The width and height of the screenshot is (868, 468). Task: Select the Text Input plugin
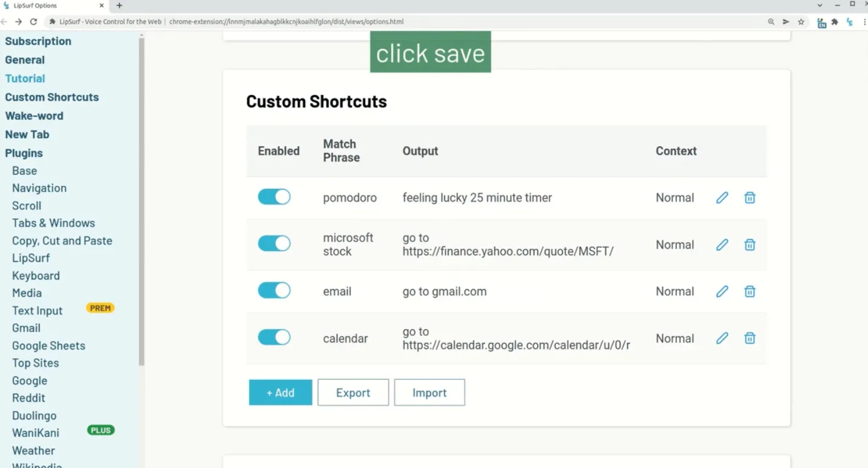pyautogui.click(x=37, y=311)
